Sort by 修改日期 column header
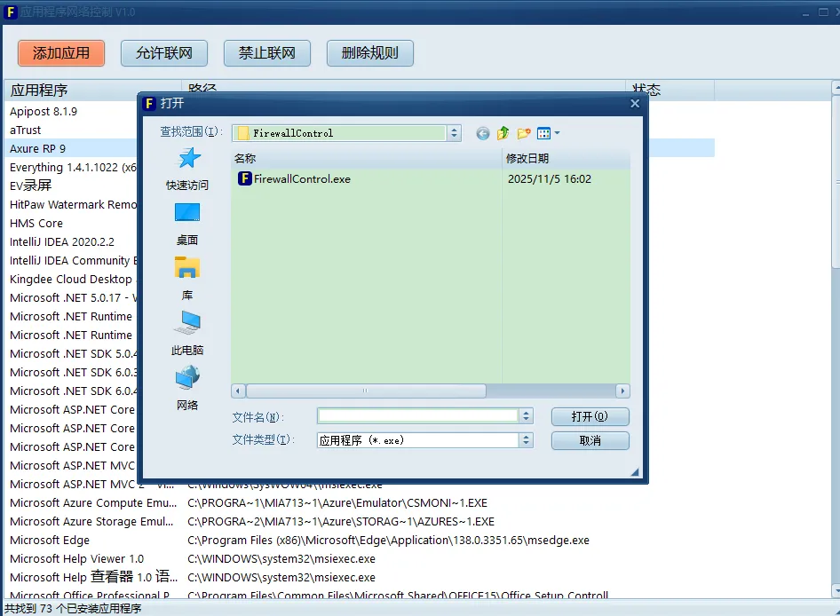Viewport: 840px width, 616px height. 567,159
